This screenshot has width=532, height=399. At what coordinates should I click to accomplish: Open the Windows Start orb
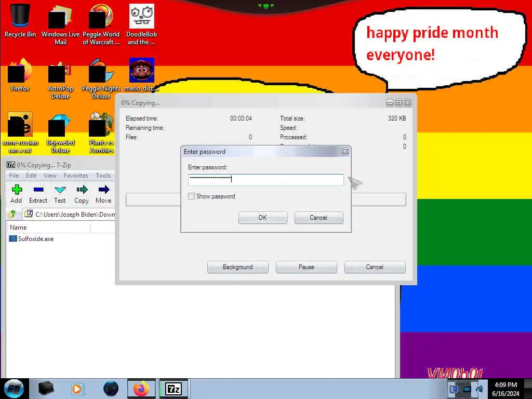(x=14, y=389)
